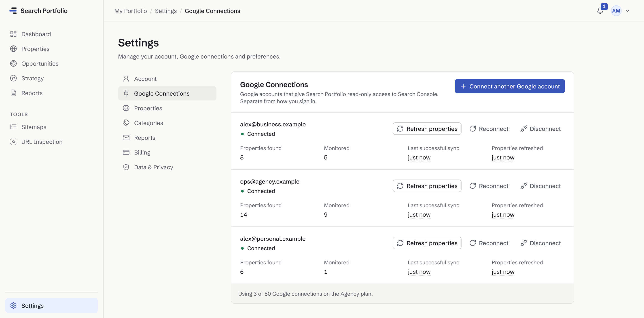The height and width of the screenshot is (318, 644).
Task: Click the alex@personal.example email text
Action: (273, 239)
